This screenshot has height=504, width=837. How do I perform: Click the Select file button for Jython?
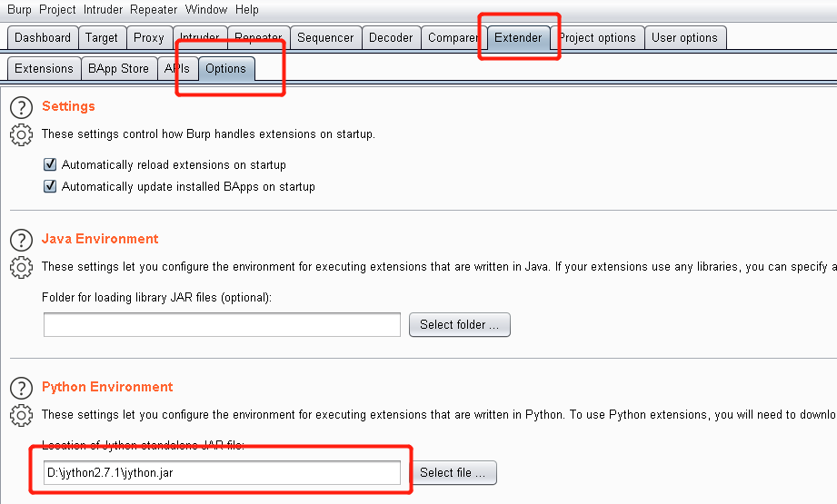click(453, 473)
